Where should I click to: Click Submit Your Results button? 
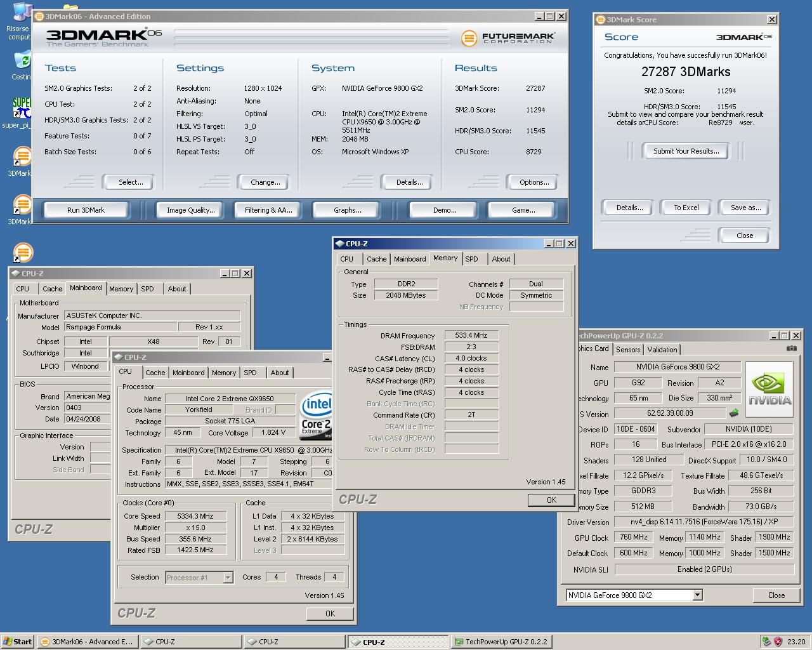[x=686, y=151]
